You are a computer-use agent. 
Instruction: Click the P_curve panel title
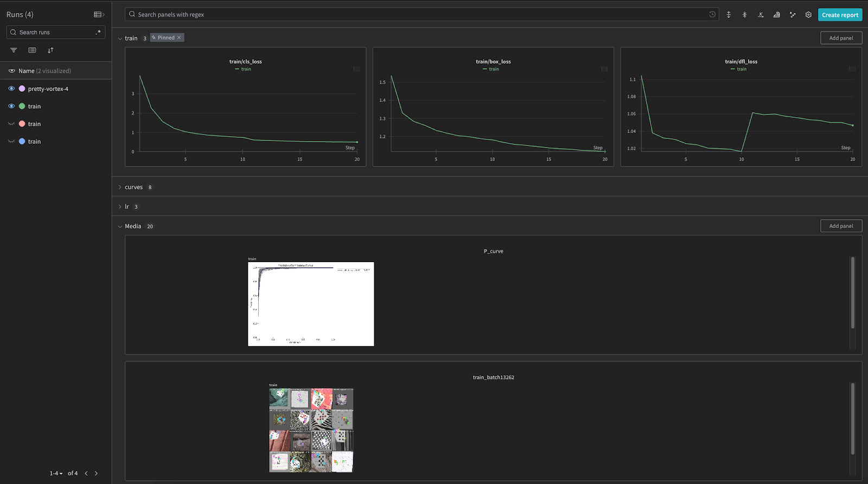[493, 251]
